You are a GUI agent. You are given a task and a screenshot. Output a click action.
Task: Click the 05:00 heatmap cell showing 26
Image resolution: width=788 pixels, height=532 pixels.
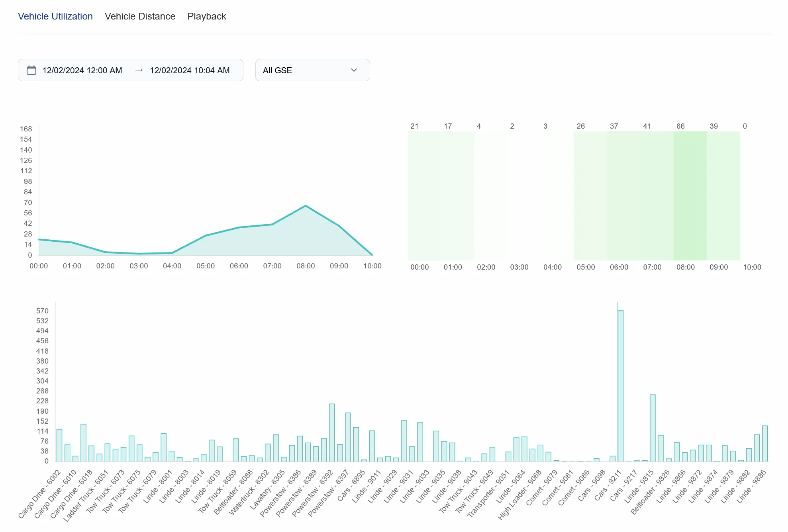tap(590, 196)
